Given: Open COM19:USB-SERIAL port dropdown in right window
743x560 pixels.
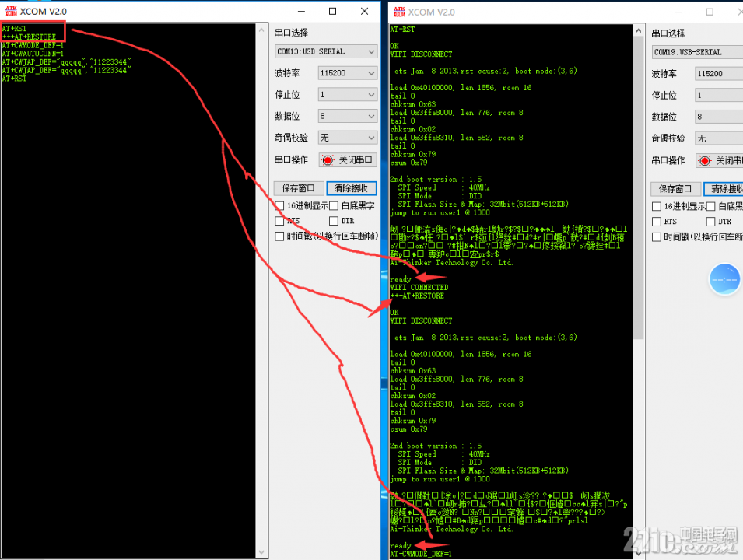Looking at the screenshot, I should coord(697,52).
